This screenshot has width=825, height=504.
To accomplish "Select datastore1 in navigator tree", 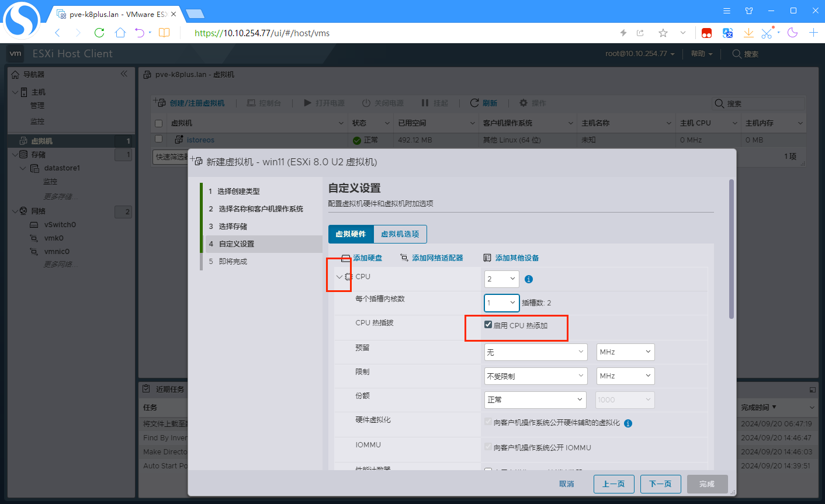I will pos(62,168).
